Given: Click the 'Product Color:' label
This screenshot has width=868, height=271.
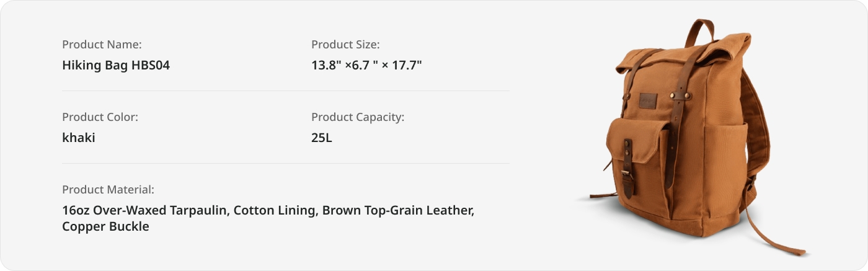Looking at the screenshot, I should click(100, 117).
